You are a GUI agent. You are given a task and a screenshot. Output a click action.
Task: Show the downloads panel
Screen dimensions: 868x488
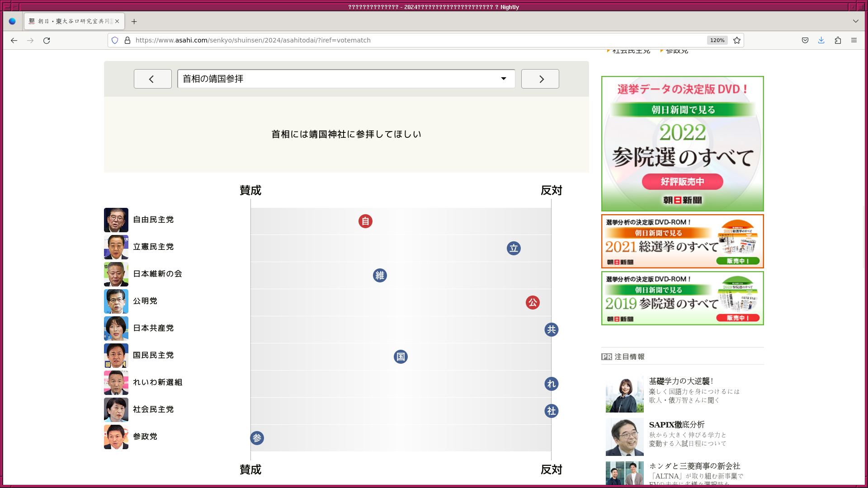pyautogui.click(x=821, y=40)
